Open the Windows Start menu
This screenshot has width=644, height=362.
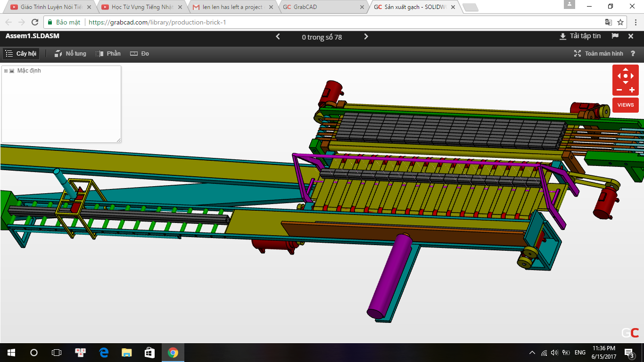coord(11,353)
